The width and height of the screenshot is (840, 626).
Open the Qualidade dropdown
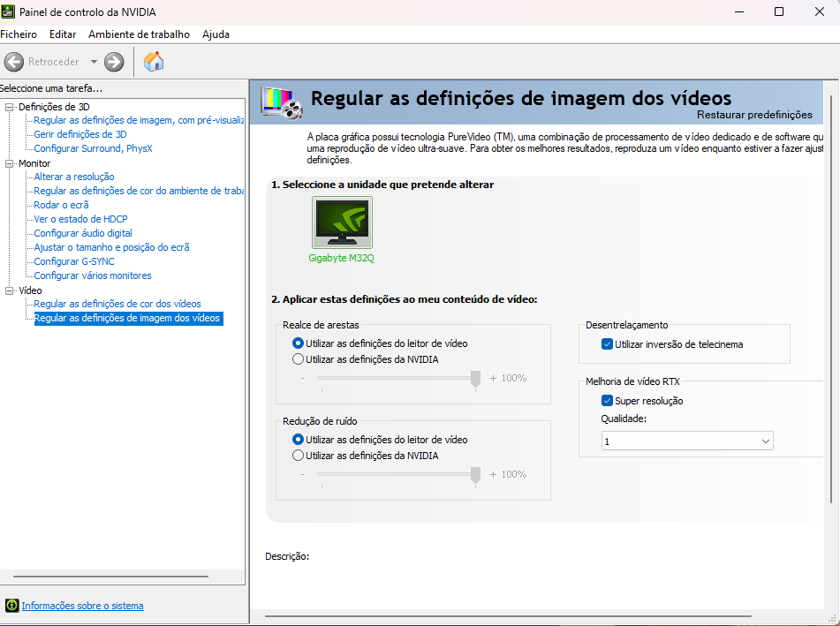(x=765, y=440)
